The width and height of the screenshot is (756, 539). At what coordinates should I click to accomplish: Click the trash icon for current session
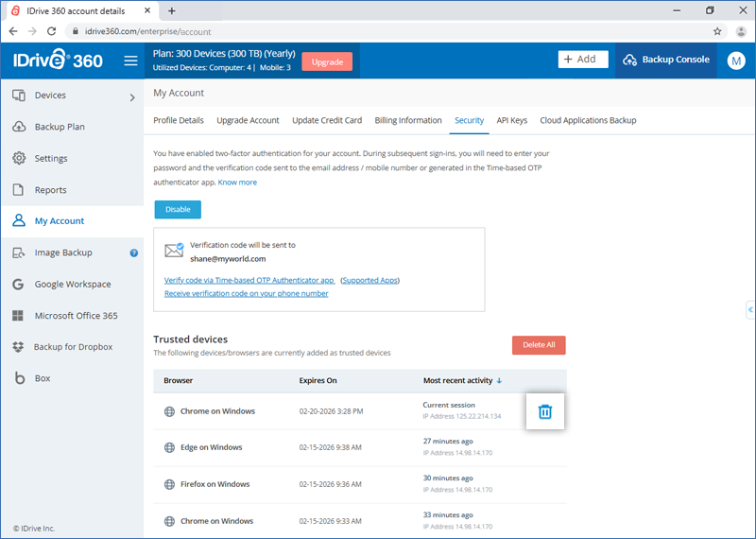544,411
